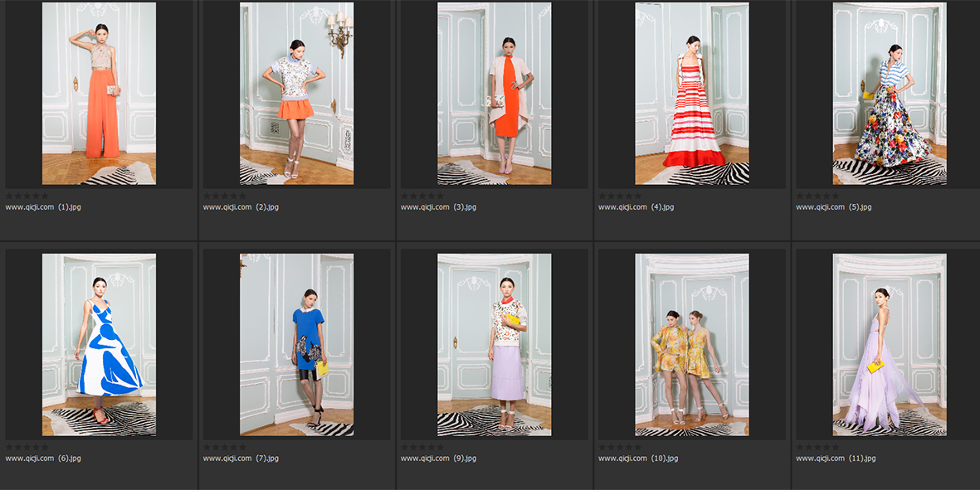Click the filename www.qicji.com (7).jpg
The height and width of the screenshot is (490, 980).
[x=241, y=458]
